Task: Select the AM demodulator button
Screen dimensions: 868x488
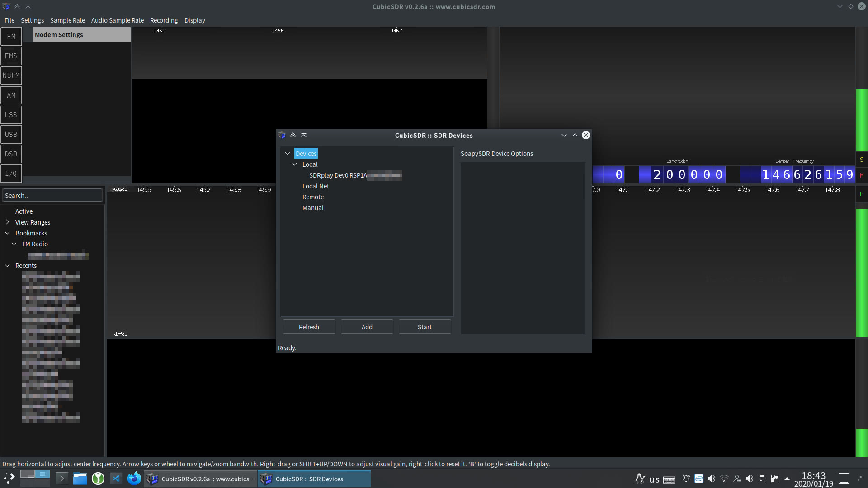Action: coord(11,95)
